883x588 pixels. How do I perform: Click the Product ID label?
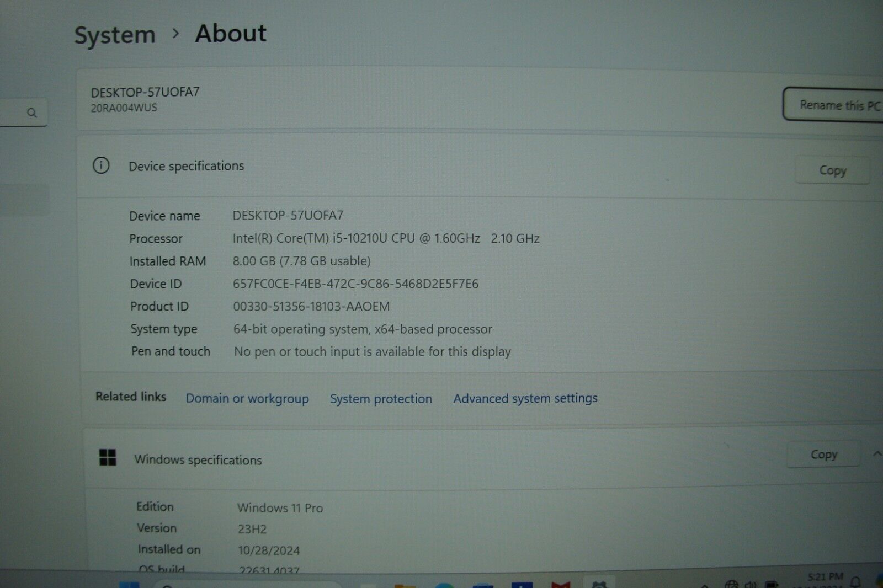coord(159,306)
